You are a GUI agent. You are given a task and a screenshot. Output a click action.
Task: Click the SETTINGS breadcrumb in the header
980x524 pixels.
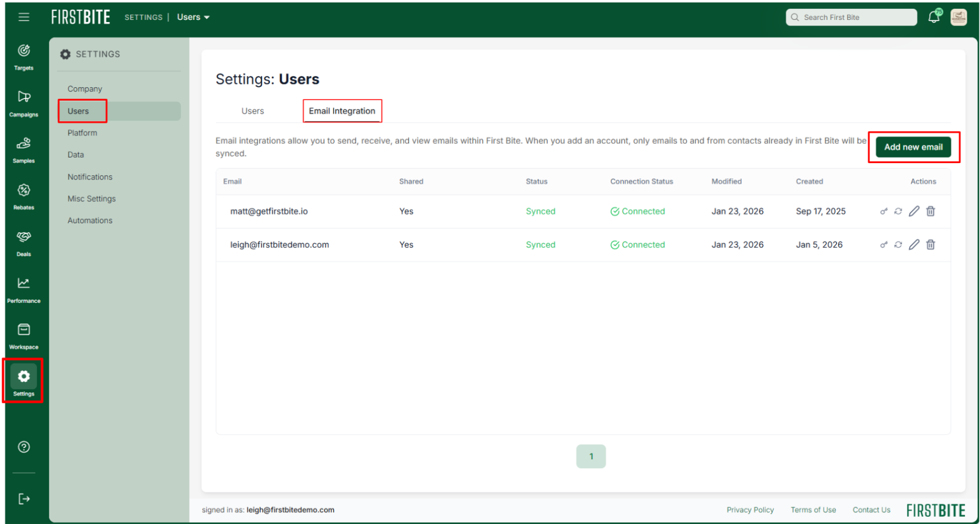pos(144,17)
